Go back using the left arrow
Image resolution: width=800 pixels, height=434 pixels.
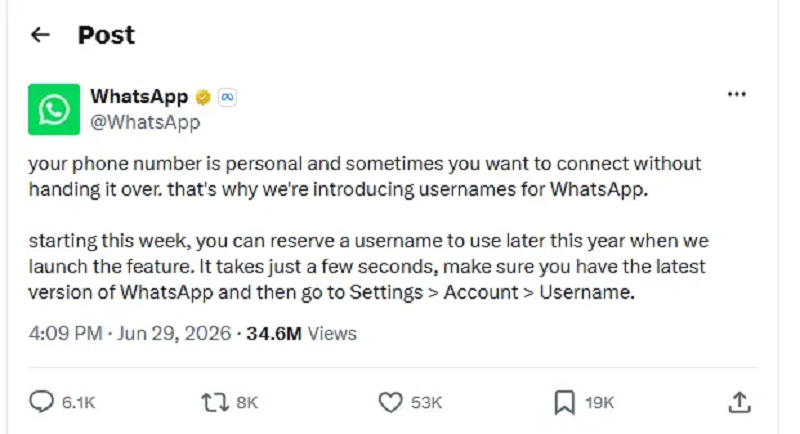(40, 35)
